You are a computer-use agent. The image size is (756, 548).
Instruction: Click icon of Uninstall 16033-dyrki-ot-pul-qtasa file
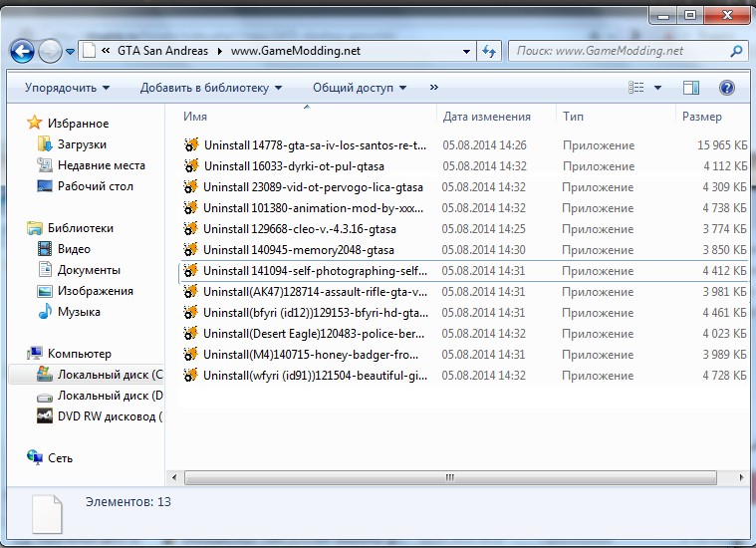[191, 165]
